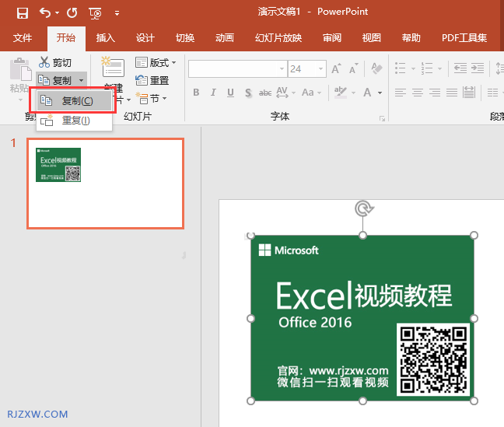Switch to the Insert (插入) tab

[105, 38]
